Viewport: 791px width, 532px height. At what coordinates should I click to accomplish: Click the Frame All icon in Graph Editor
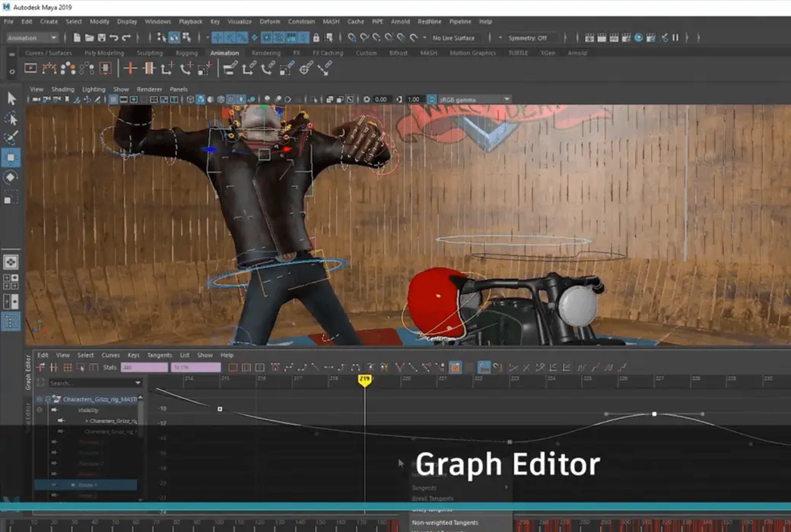tap(233, 367)
